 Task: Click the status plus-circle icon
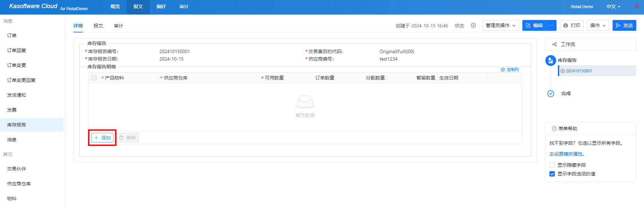pos(473,25)
